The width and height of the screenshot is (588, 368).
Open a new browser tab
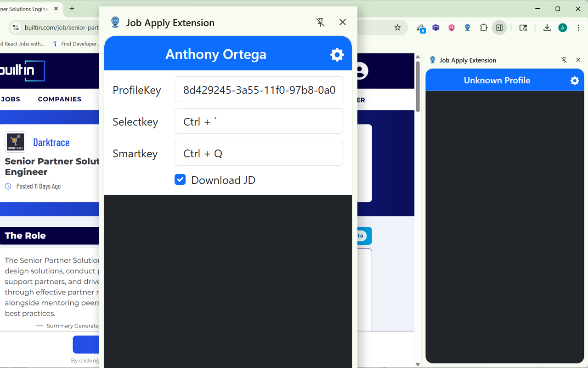pos(72,9)
